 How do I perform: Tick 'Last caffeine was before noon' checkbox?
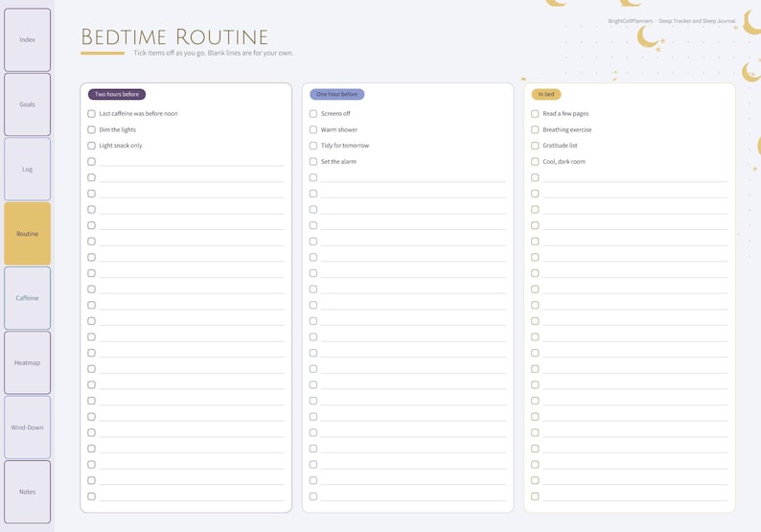coord(91,113)
